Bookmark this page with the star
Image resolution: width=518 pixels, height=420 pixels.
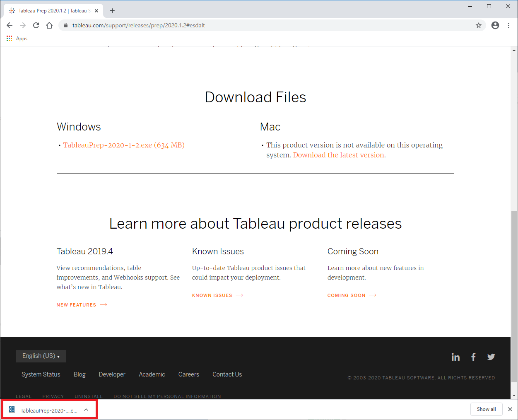(x=479, y=25)
